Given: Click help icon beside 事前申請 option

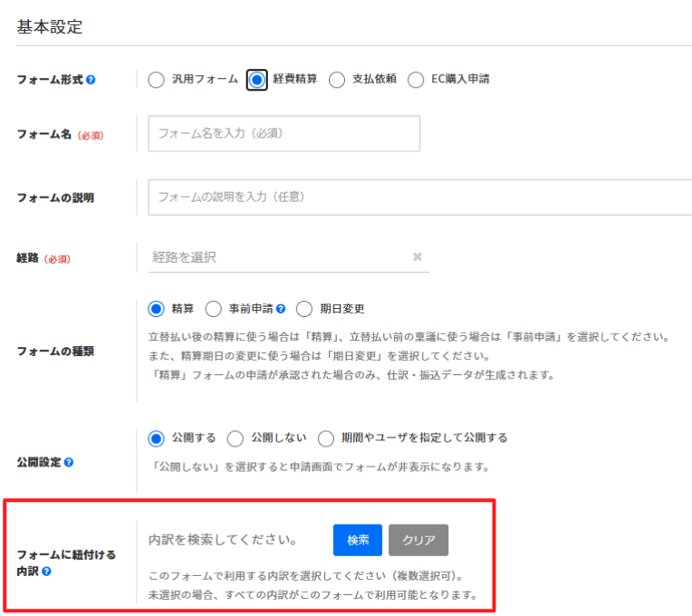Looking at the screenshot, I should point(281,309).
